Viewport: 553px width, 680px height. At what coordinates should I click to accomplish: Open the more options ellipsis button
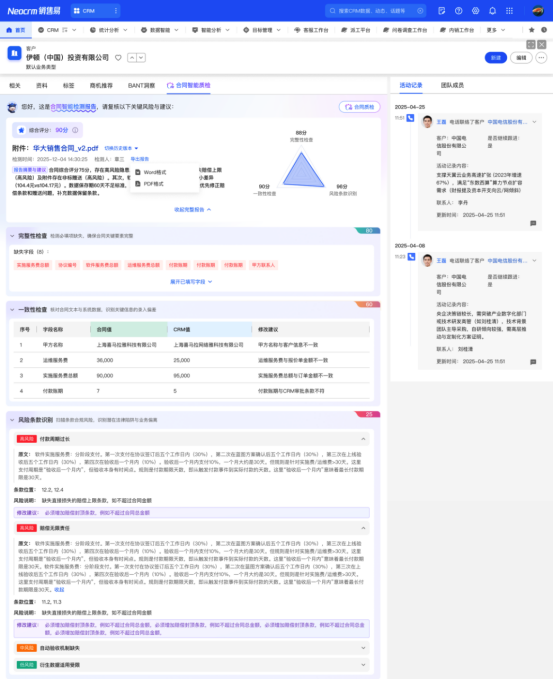[x=541, y=58]
